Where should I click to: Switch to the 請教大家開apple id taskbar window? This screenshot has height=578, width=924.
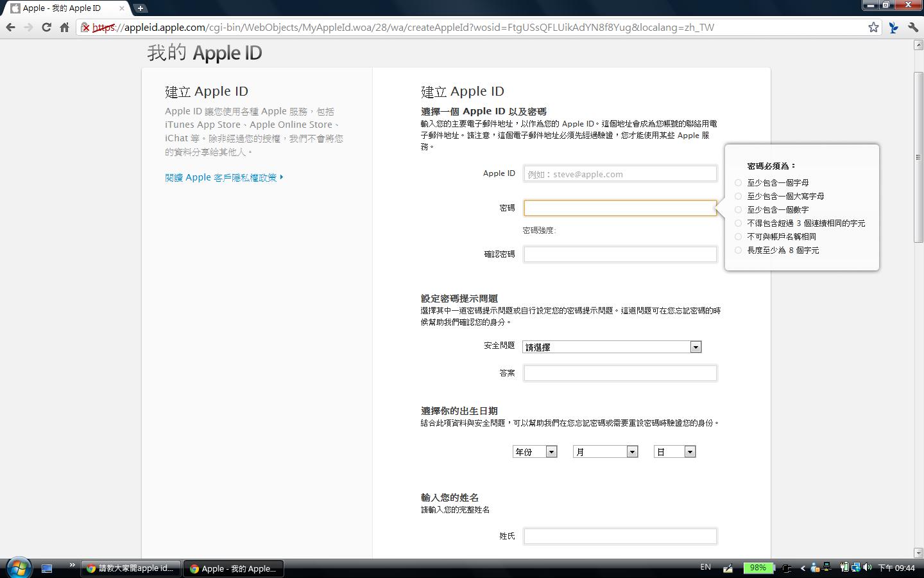pos(131,568)
